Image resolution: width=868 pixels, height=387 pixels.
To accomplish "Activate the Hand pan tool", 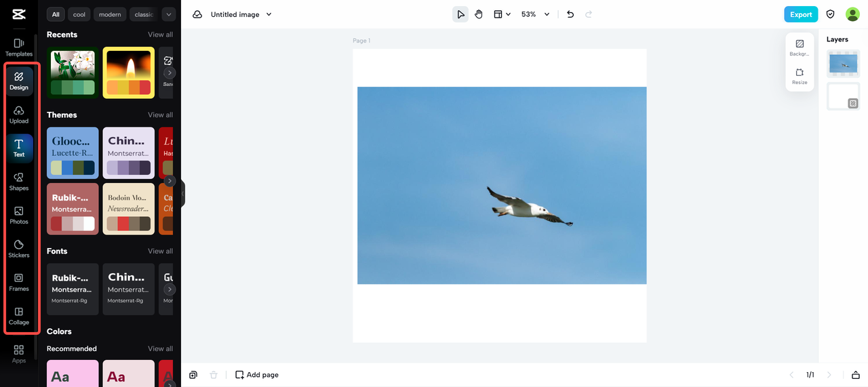I will coord(479,14).
